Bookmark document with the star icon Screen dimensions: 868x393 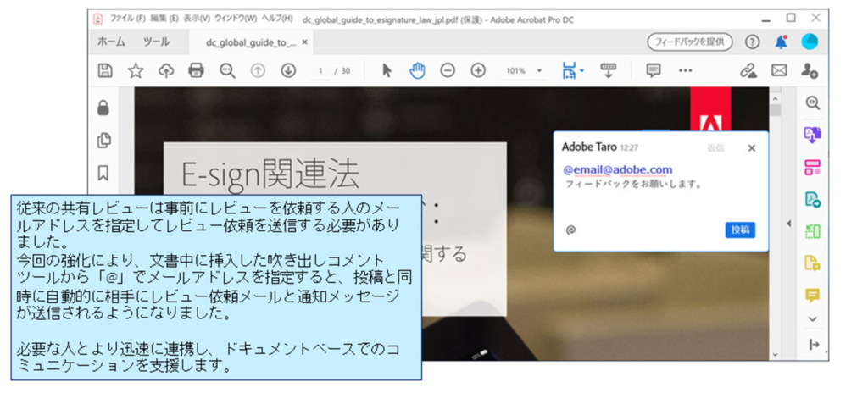pos(136,70)
